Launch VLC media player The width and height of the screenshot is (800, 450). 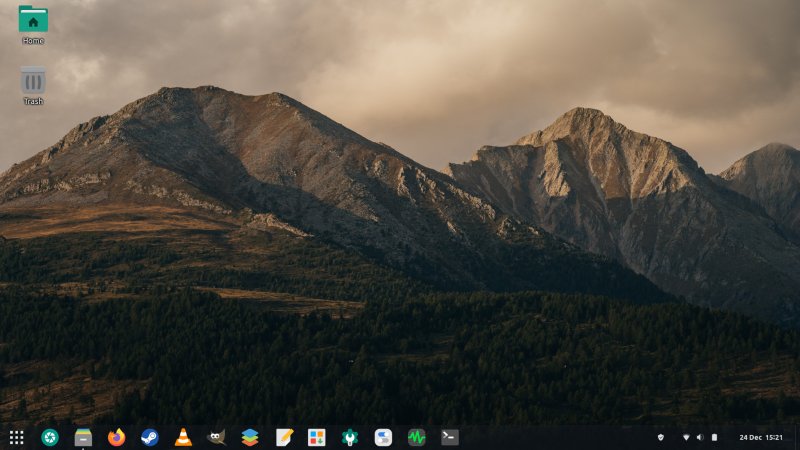(183, 437)
